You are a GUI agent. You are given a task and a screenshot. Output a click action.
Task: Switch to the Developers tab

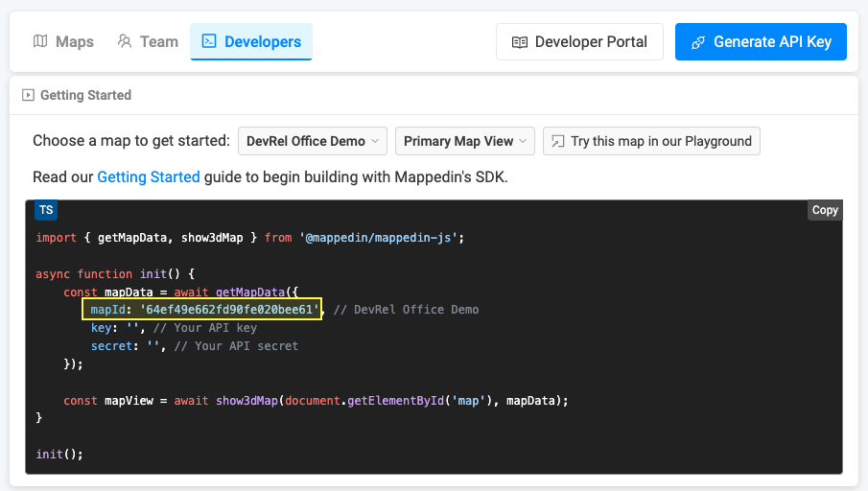point(251,42)
